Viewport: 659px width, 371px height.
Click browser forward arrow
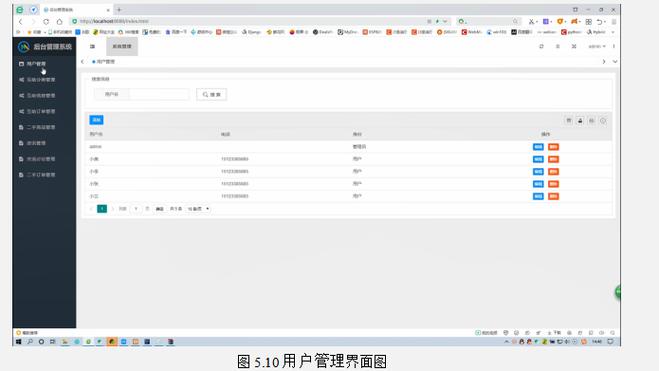[33, 21]
